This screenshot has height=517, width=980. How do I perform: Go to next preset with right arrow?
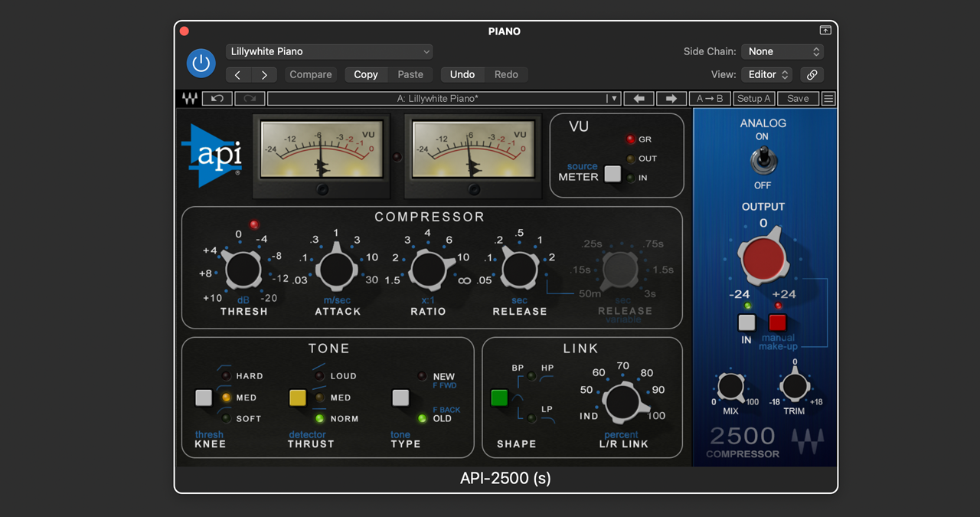264,74
